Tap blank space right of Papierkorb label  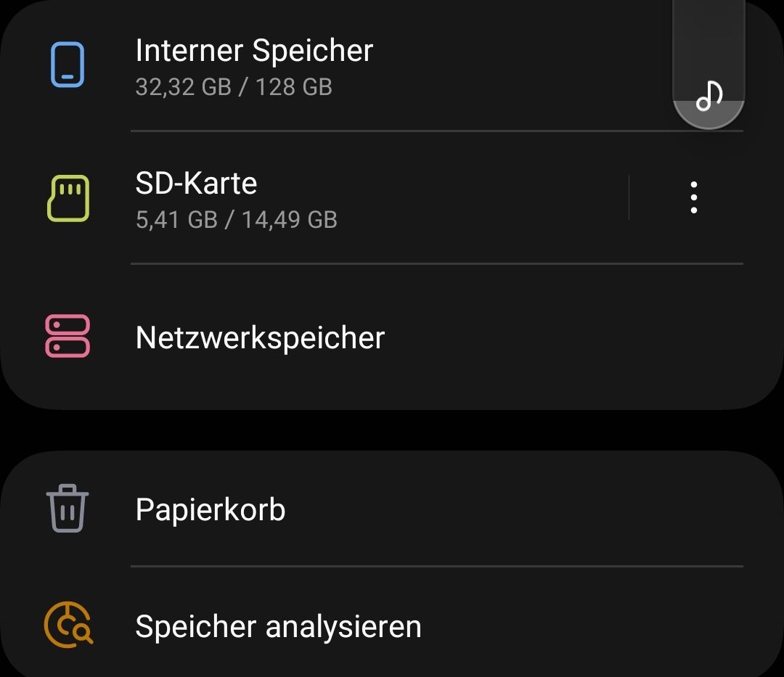pos(508,509)
